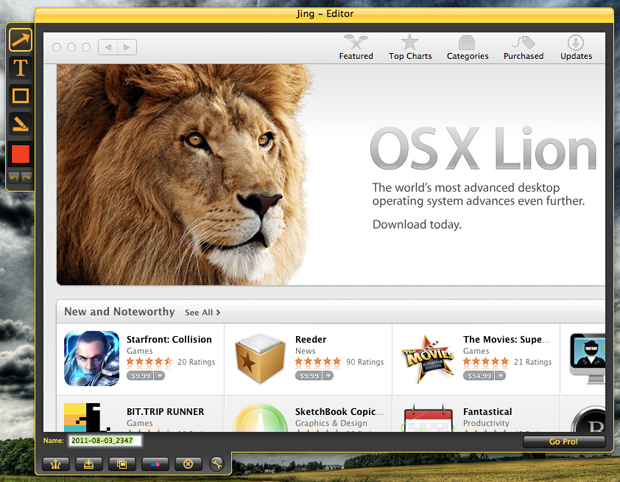Viewport: 620px width, 482px height.
Task: Click The Movies: Supe... title
Action: 507,339
